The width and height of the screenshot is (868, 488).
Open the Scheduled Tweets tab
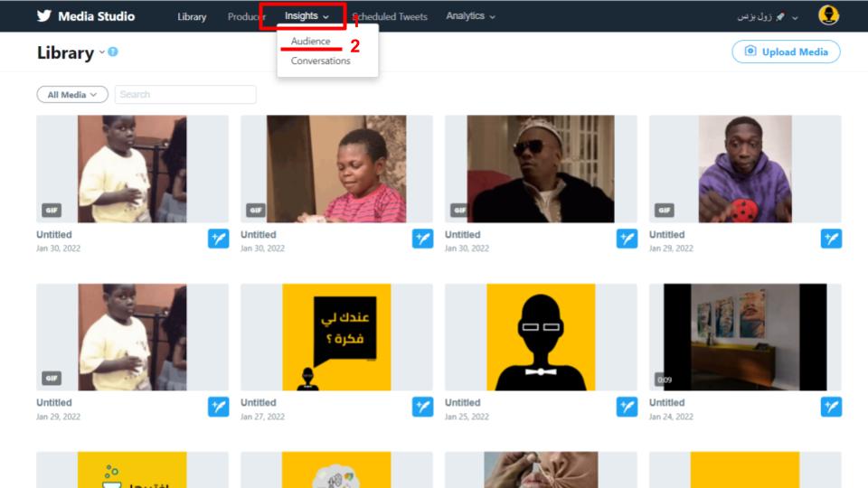(390, 16)
